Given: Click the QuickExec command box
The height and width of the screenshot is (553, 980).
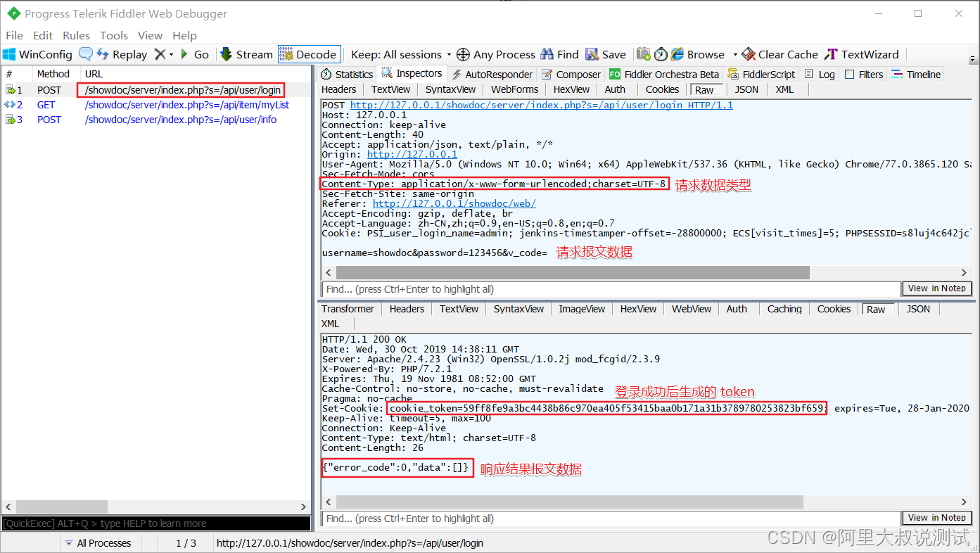Looking at the screenshot, I should 155,523.
